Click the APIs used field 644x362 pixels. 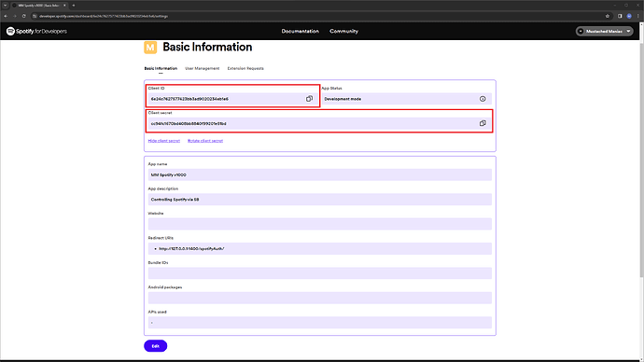point(319,323)
